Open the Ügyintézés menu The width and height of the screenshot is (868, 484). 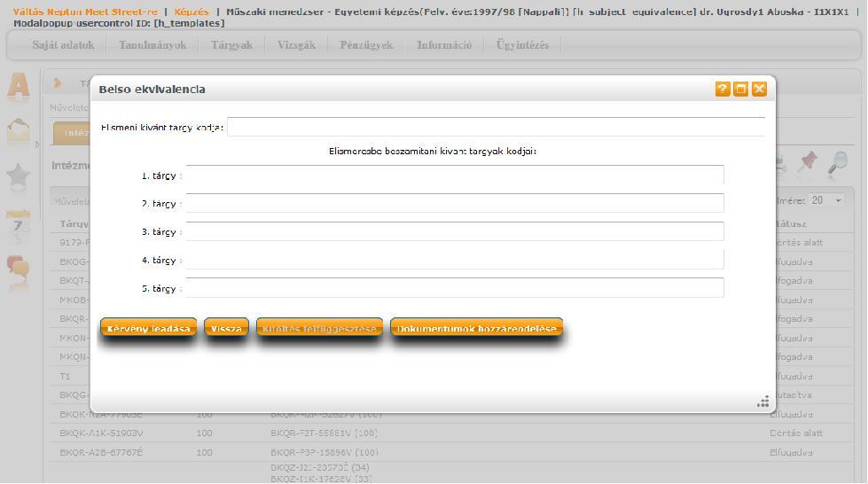coord(522,45)
